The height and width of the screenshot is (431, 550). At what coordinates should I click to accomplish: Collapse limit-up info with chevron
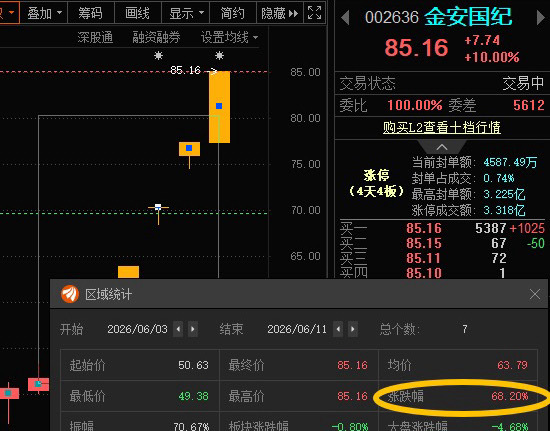click(x=442, y=147)
